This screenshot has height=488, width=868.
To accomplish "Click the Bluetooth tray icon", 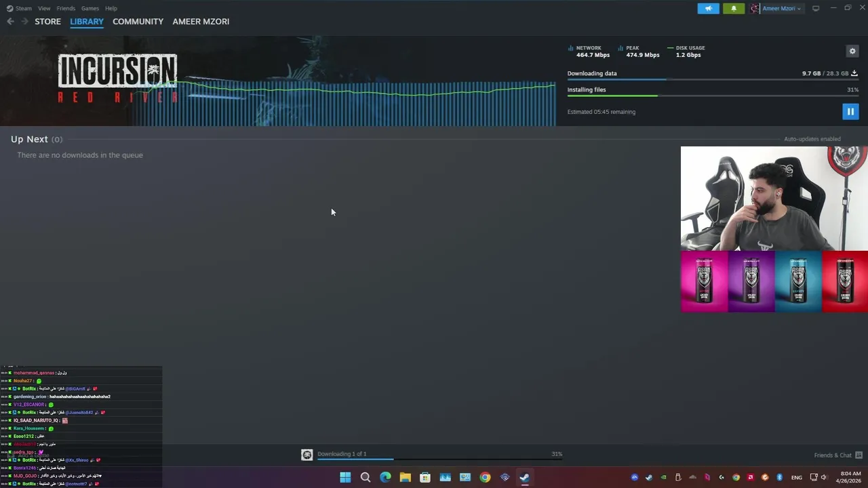I will (x=779, y=477).
